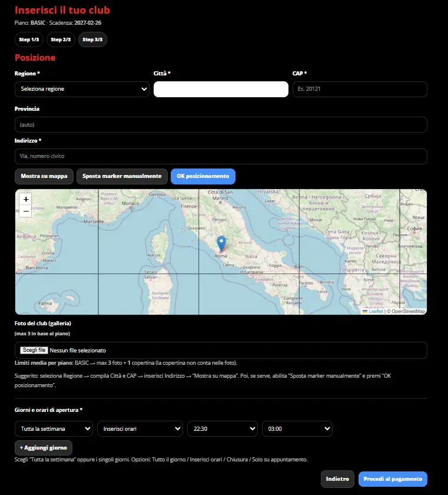Go to Step 2/3
The height and width of the screenshot is (495, 448).
click(x=61, y=39)
